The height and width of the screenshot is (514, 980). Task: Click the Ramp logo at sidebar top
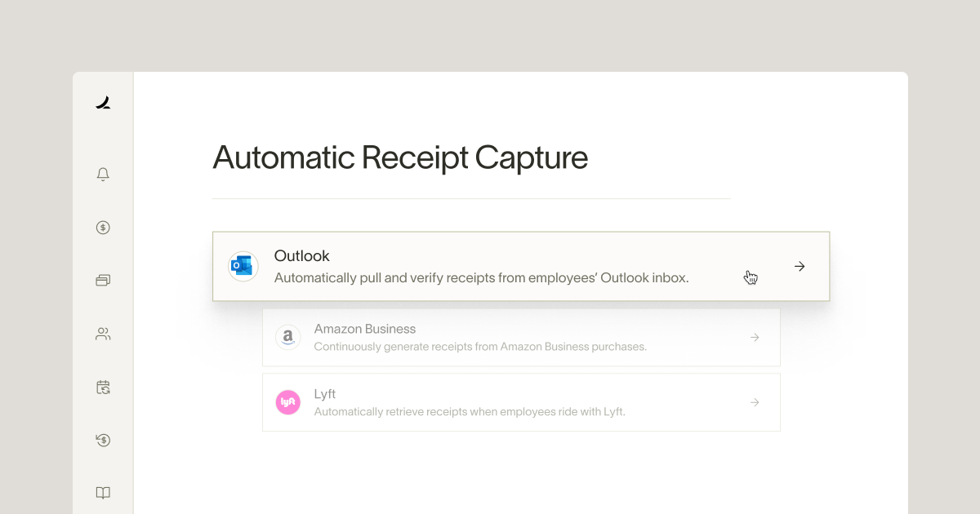[102, 102]
